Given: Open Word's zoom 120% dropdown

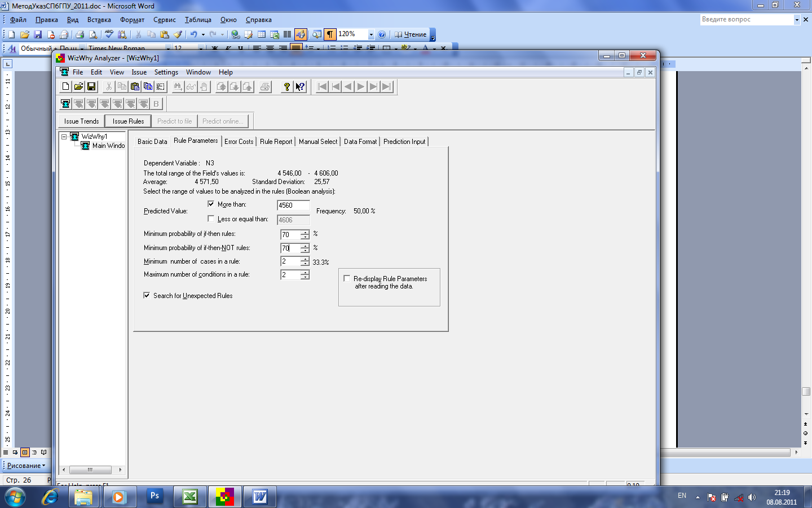Looking at the screenshot, I should 371,34.
